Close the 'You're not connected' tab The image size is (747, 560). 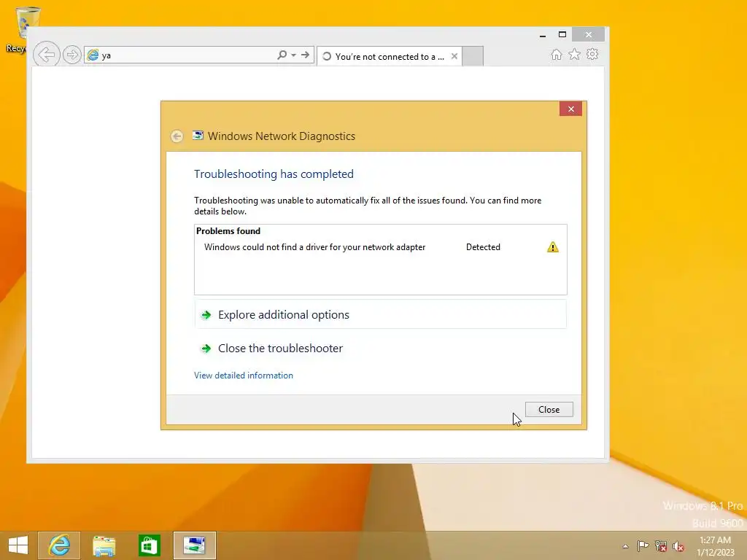[x=454, y=56]
